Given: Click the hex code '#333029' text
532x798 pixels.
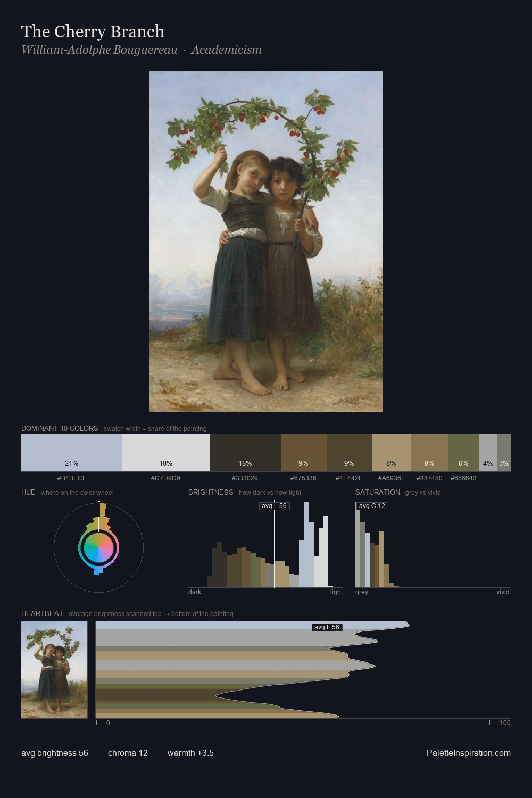Looking at the screenshot, I should [x=245, y=478].
